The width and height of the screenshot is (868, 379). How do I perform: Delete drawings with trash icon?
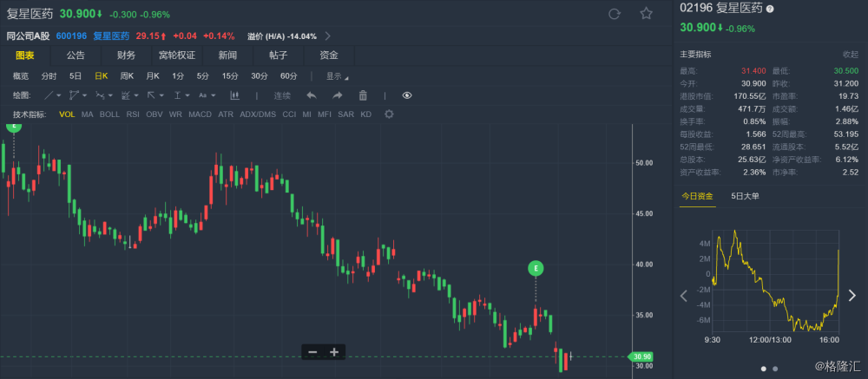coord(363,95)
